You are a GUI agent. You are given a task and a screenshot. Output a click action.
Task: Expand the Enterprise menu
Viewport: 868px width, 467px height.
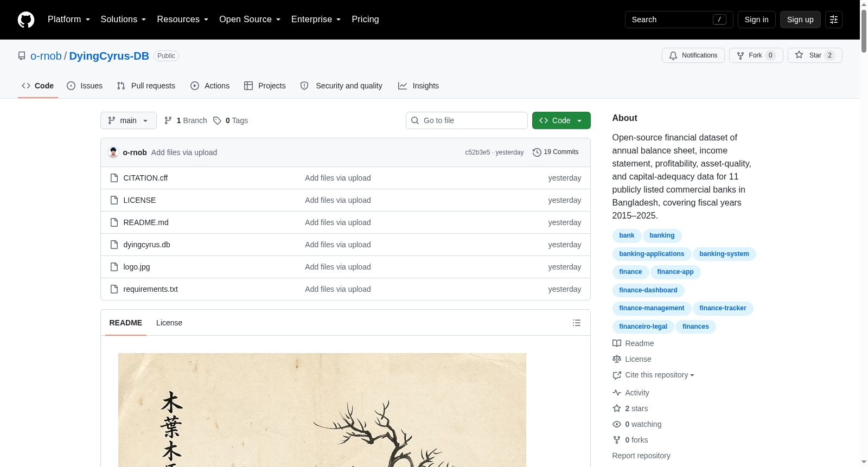tap(316, 20)
